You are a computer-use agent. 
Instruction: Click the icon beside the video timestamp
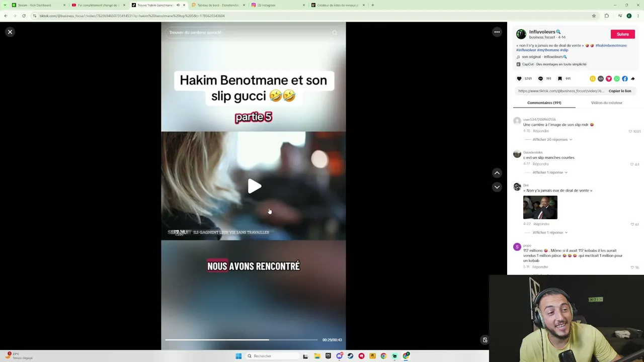485,340
